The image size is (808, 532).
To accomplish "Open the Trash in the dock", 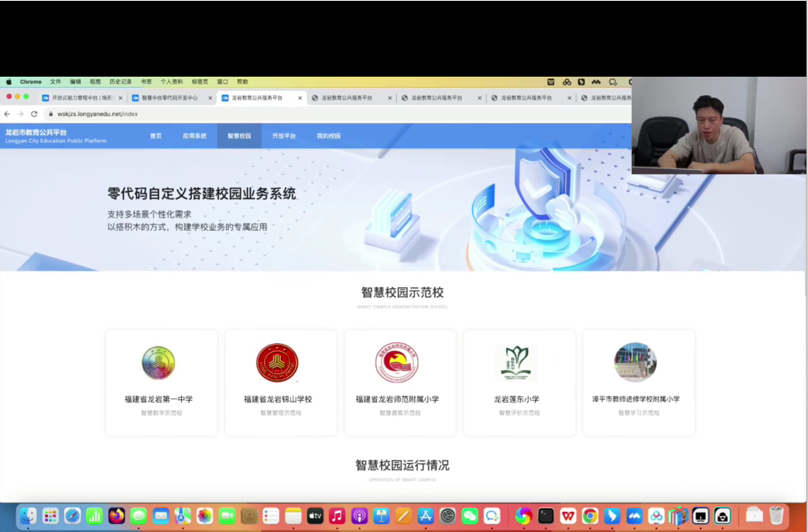I will pos(776,516).
